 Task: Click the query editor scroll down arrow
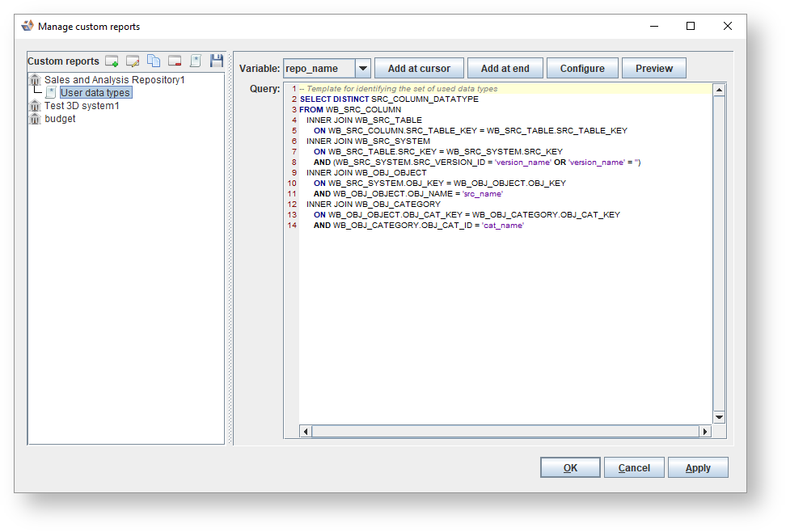(x=719, y=417)
